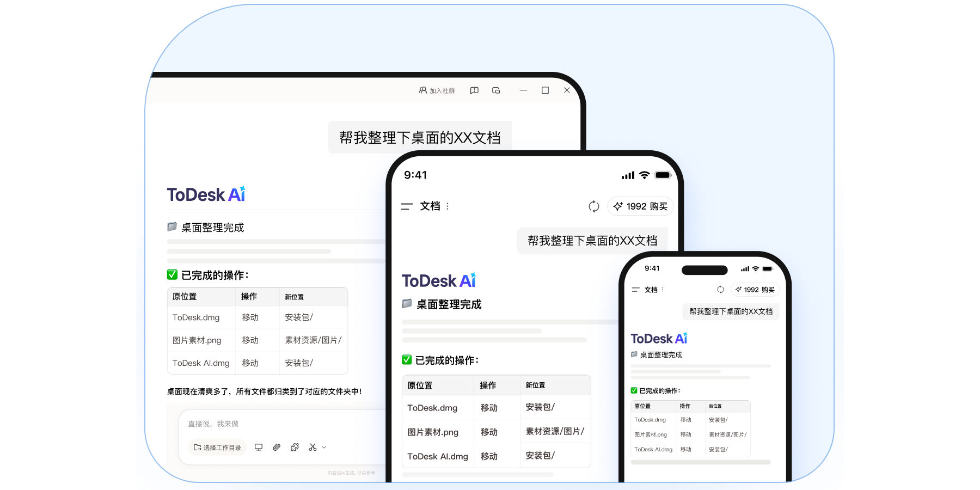Click the 移动 cell in desktop 图片素材.png row
This screenshot has height=490, width=980.
tap(250, 340)
